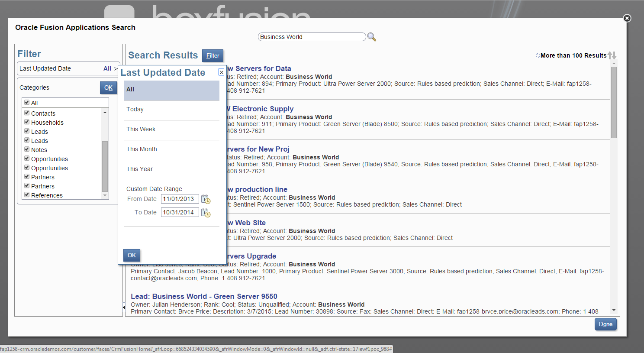Click the "Categories" label
Viewport: 644px width, 353px height.
34,87
